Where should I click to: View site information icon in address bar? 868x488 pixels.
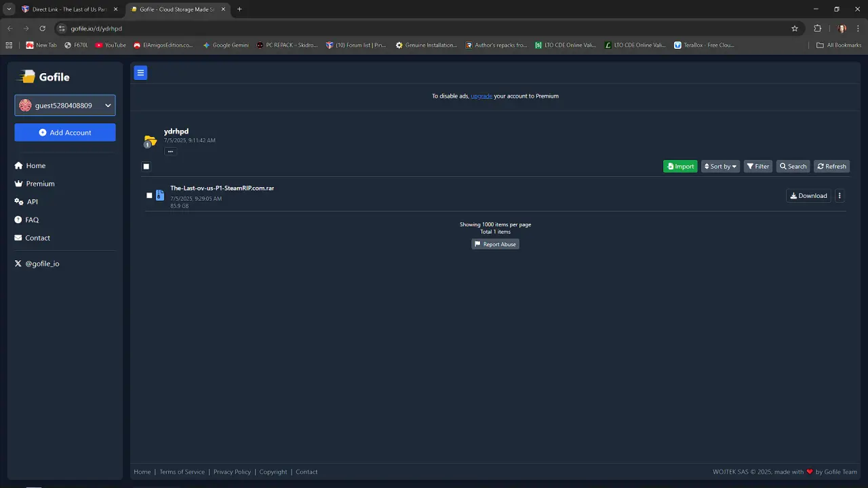[62, 28]
